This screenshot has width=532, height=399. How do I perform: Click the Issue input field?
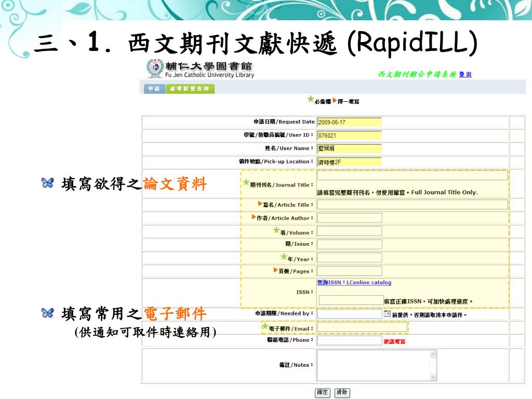(350, 244)
